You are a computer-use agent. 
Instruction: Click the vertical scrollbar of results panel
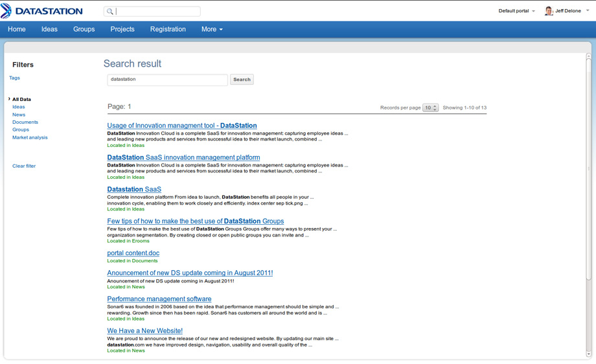point(588,169)
